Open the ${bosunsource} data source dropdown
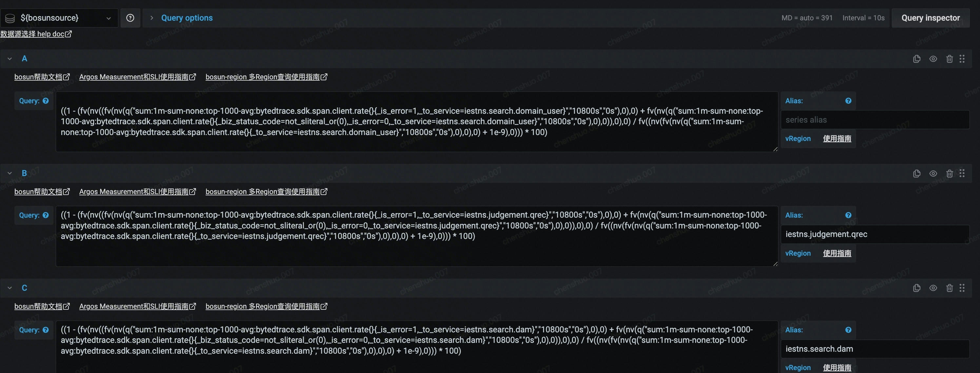 coord(59,18)
